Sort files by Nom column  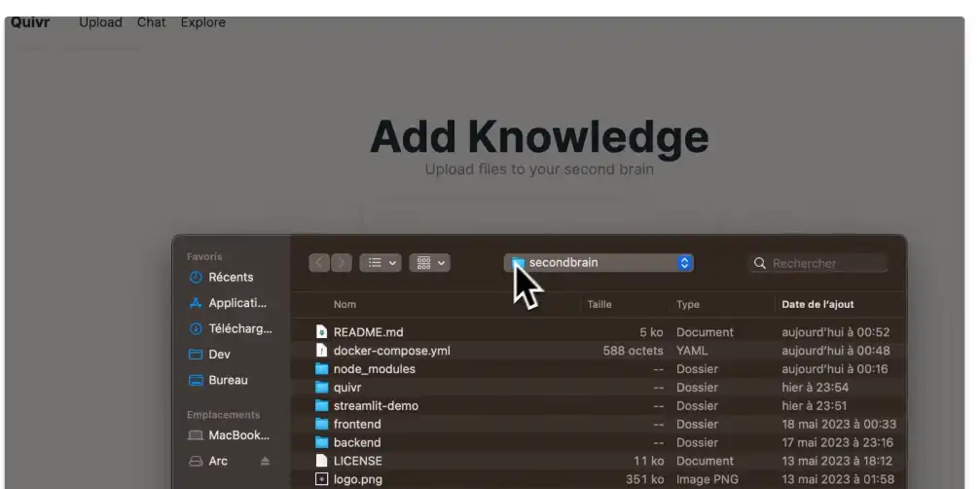[345, 305]
